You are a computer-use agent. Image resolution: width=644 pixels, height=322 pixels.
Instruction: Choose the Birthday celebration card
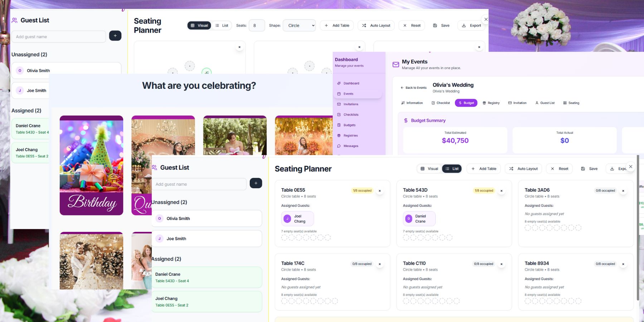[x=91, y=165]
